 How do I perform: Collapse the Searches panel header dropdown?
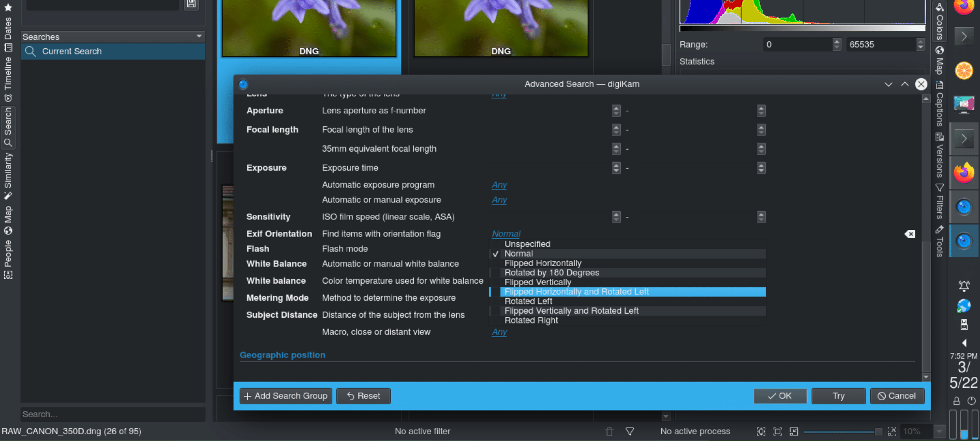(199, 36)
